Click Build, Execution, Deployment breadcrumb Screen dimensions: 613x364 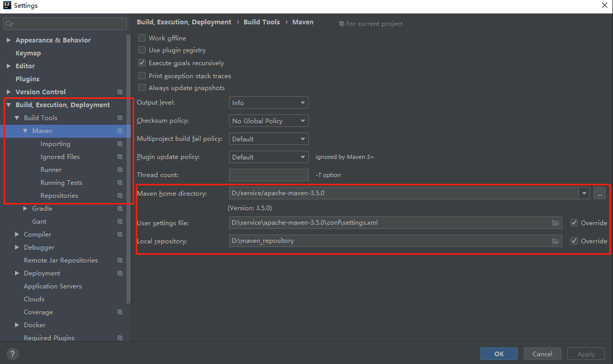point(184,22)
